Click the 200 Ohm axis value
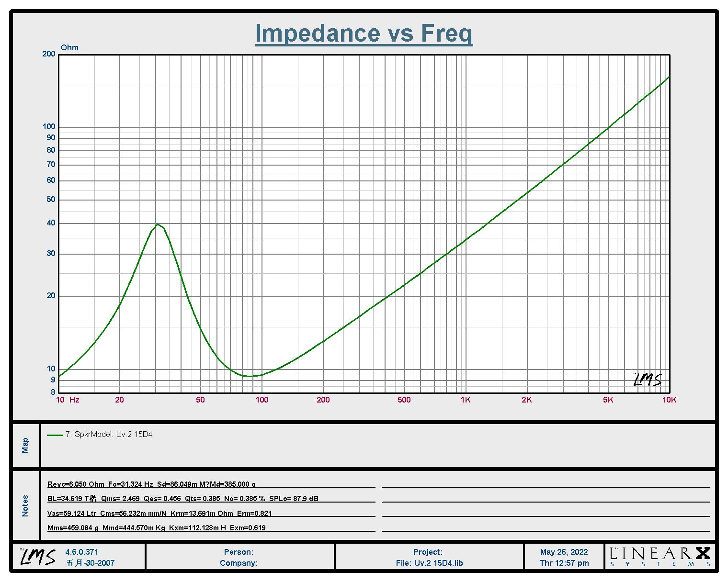728x582 pixels. click(49, 54)
